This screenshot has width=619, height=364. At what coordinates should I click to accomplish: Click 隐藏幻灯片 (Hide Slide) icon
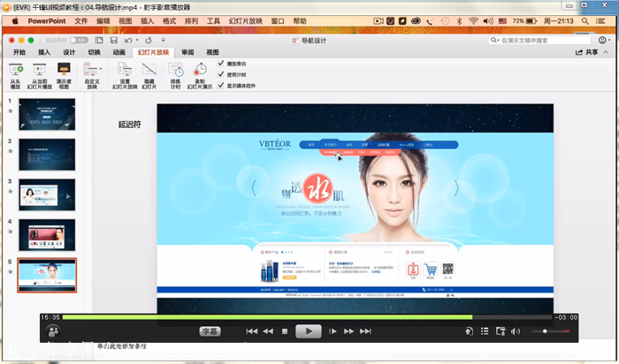point(149,70)
